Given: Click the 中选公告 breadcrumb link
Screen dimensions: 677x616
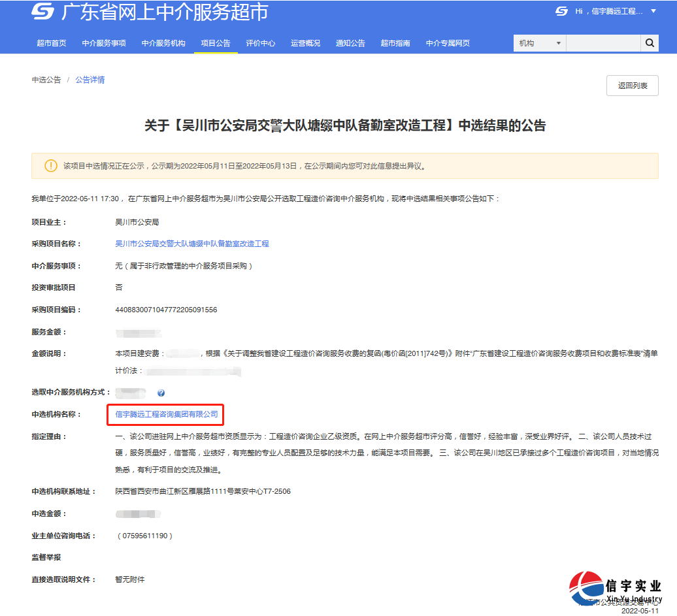Looking at the screenshot, I should 46,79.
